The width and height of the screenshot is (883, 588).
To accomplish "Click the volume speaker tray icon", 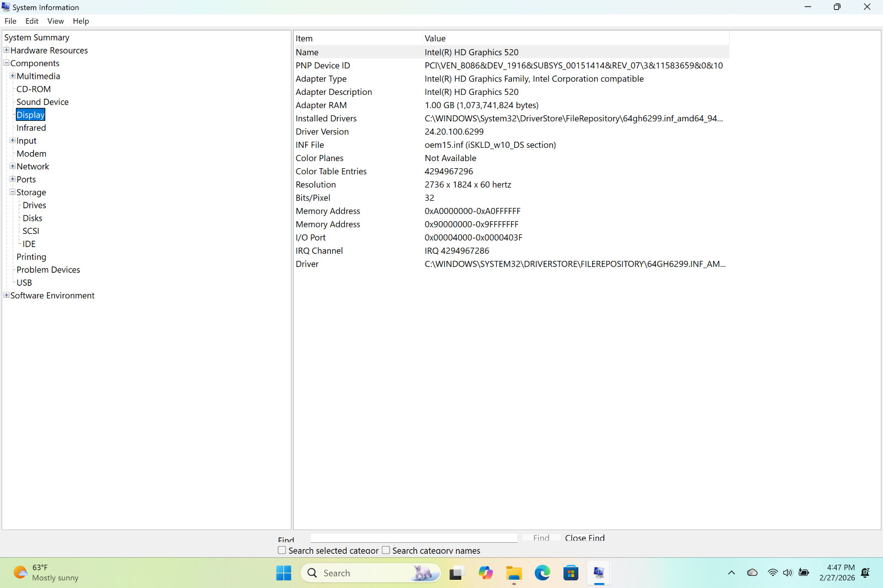I will (788, 573).
